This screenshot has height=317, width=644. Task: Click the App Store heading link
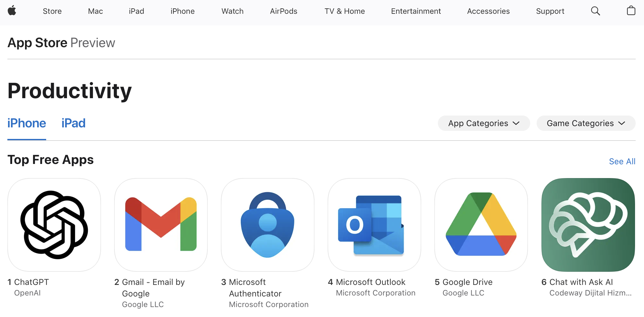pos(38,43)
